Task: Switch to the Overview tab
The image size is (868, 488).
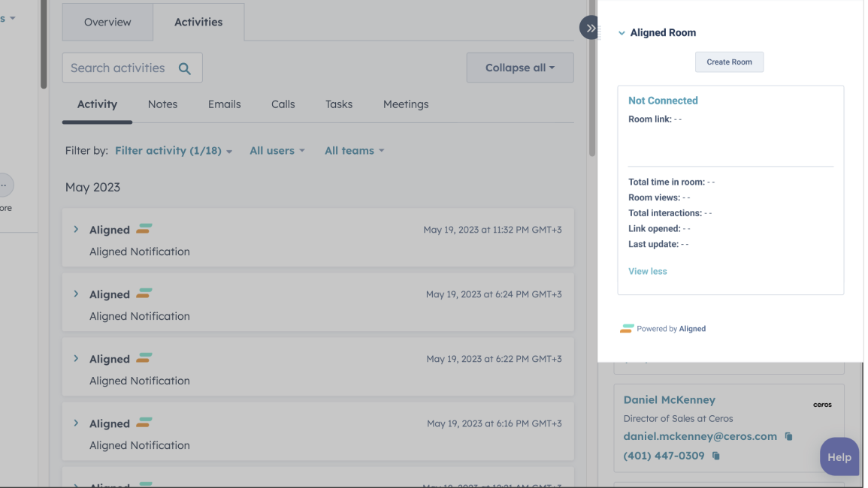Action: pyautogui.click(x=107, y=23)
